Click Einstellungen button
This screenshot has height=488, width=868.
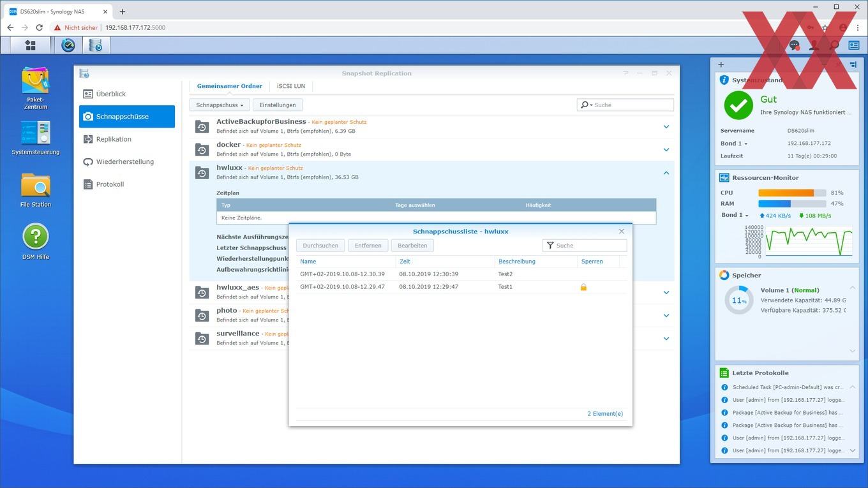(278, 105)
